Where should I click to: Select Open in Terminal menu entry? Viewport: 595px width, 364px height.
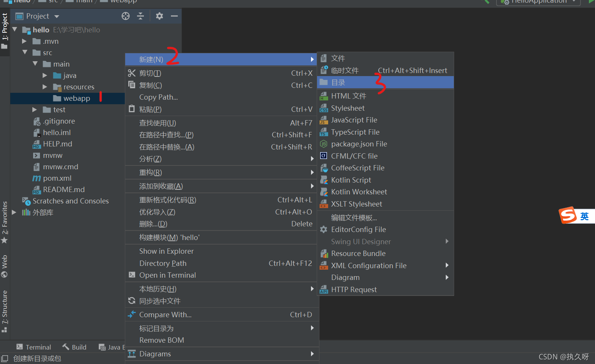click(x=167, y=275)
